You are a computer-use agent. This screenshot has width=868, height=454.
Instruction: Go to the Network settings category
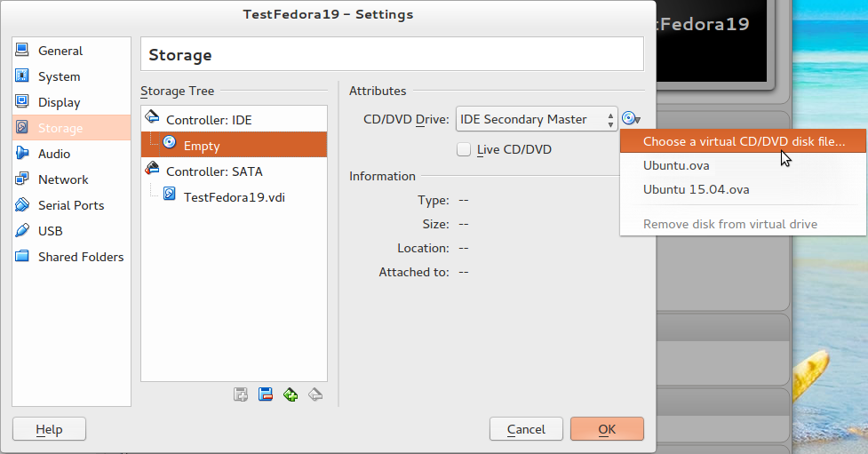click(x=62, y=179)
